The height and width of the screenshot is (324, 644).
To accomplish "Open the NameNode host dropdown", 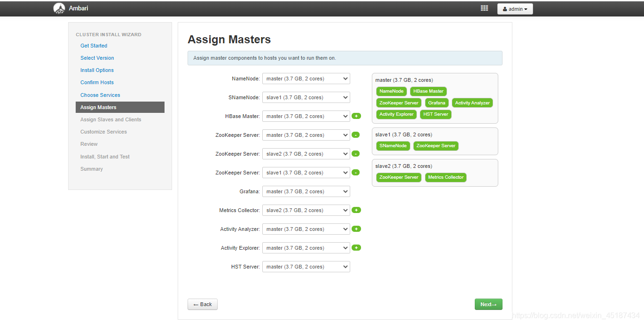I will (x=306, y=79).
